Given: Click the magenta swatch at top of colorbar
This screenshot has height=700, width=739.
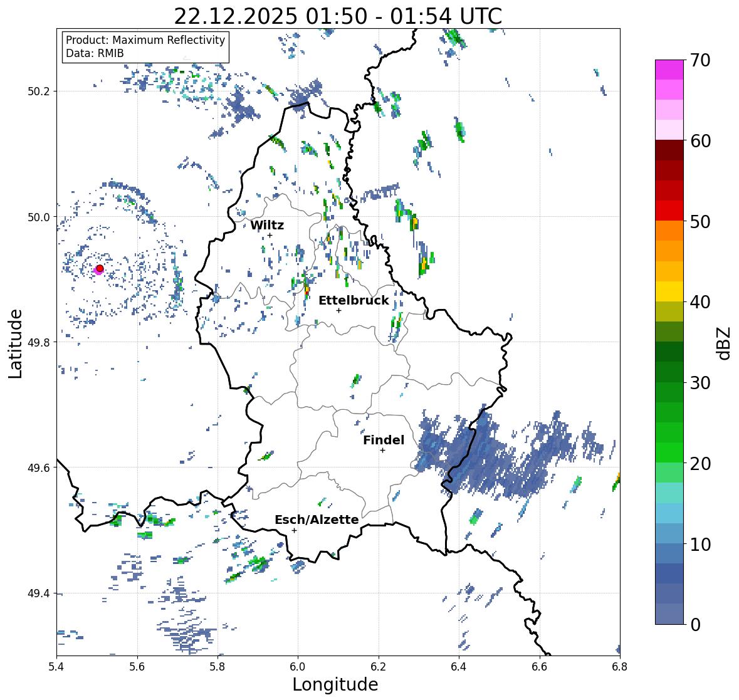Looking at the screenshot, I should pos(669,70).
